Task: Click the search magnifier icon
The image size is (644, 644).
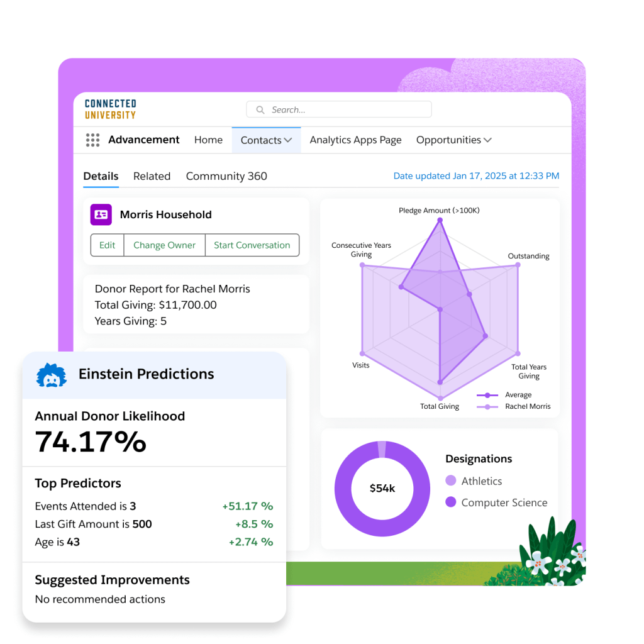Action: point(260,110)
